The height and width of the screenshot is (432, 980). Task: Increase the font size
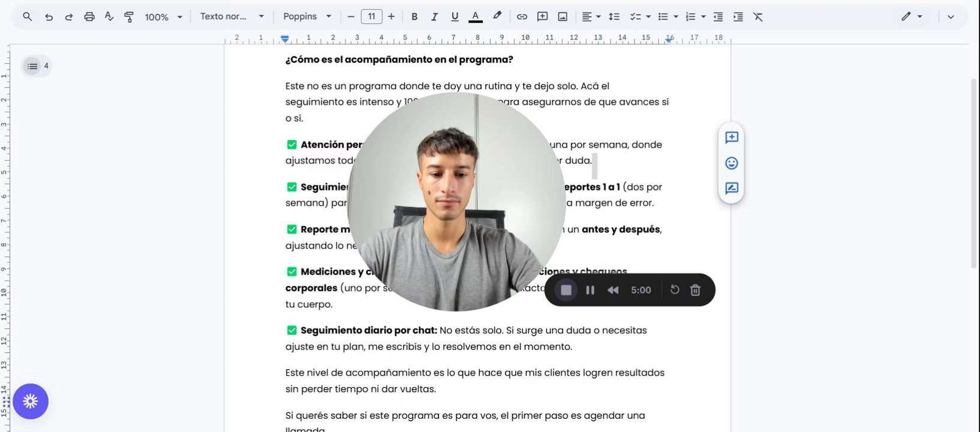pos(392,17)
